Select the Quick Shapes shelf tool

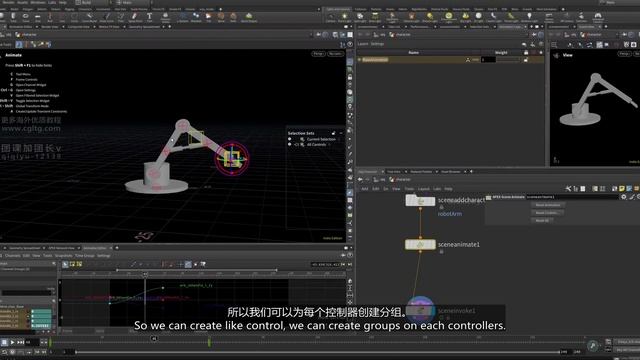click(x=249, y=17)
